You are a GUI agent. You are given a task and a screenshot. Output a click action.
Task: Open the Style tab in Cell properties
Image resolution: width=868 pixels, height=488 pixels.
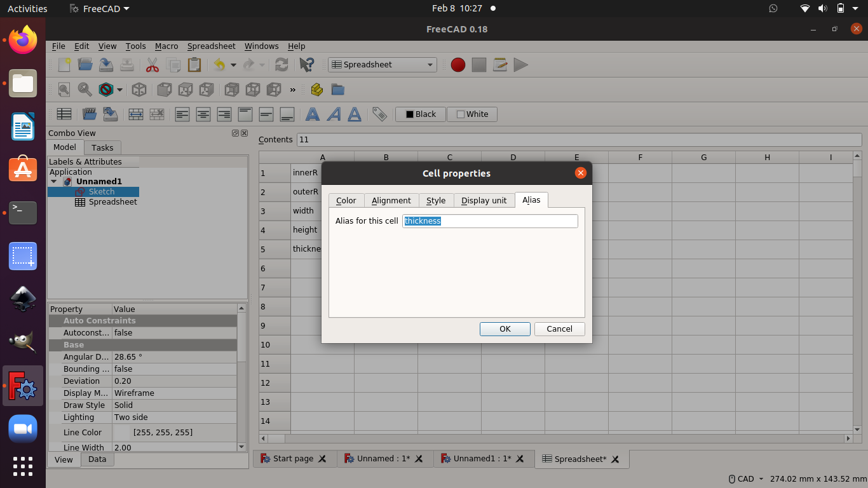[x=436, y=200]
